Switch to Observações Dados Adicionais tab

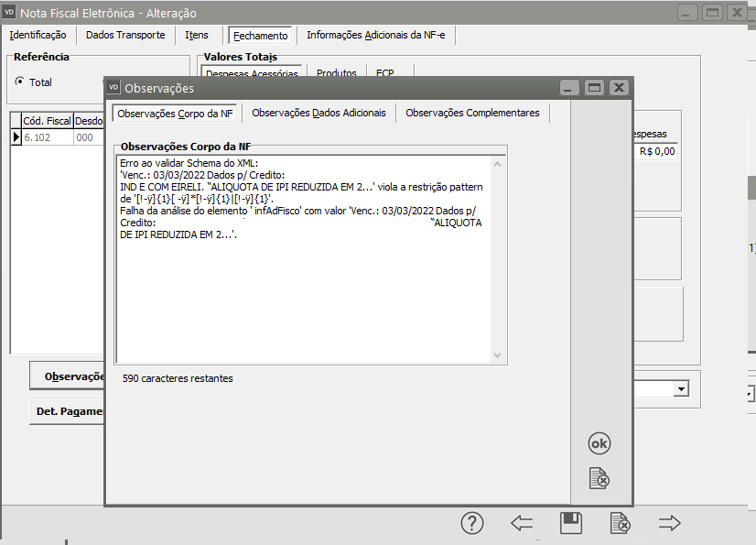[x=319, y=113]
